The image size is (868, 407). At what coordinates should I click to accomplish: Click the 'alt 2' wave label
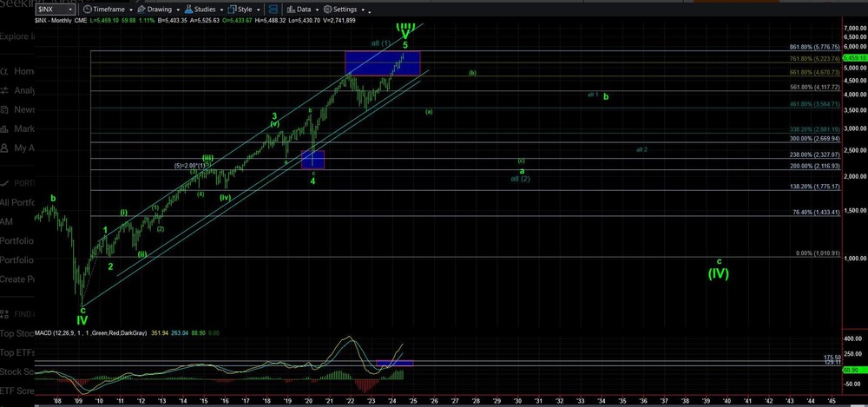[641, 149]
